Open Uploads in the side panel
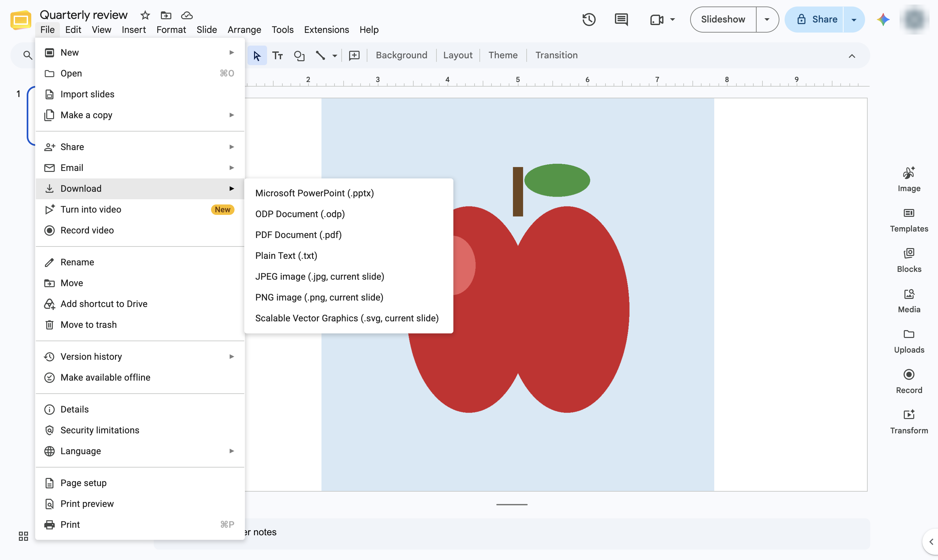This screenshot has width=938, height=560. point(909,341)
